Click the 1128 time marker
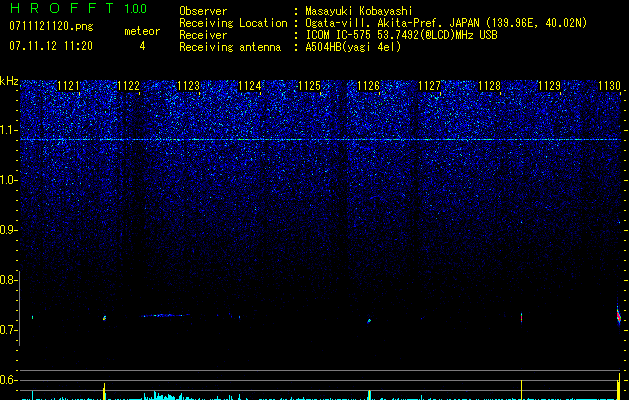Screen dimensions: 629x400 489,86
